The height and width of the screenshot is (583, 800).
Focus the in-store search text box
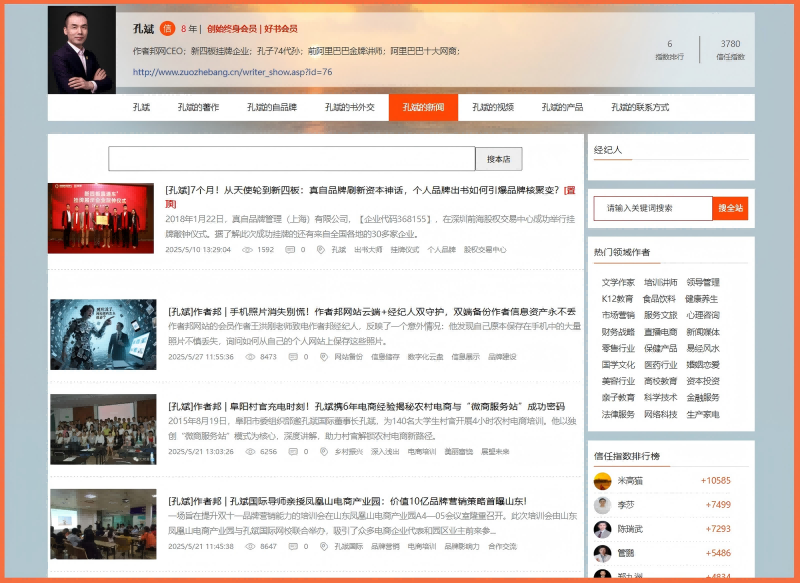tap(291, 159)
